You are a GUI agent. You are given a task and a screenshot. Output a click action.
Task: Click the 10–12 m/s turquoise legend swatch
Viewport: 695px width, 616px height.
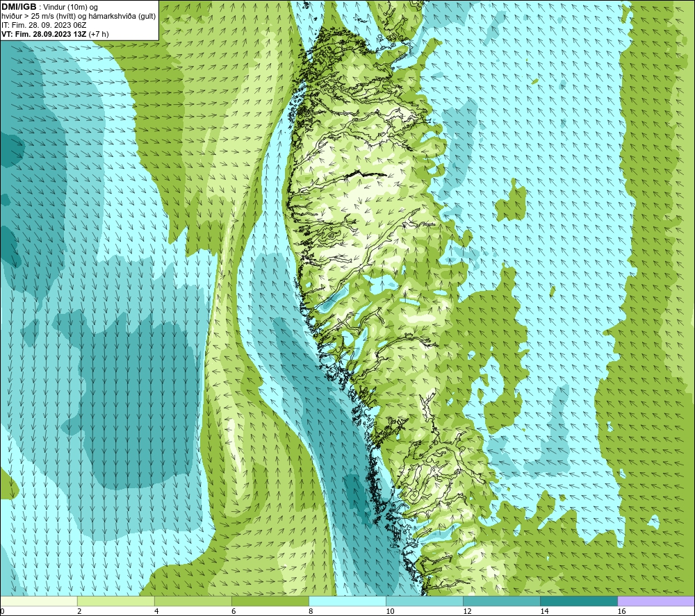coord(424,601)
